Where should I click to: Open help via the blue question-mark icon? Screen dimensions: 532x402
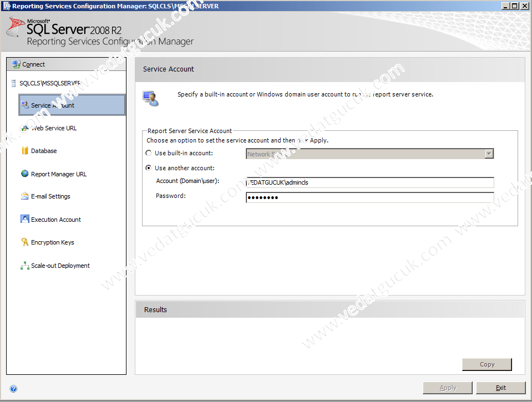click(x=13, y=389)
